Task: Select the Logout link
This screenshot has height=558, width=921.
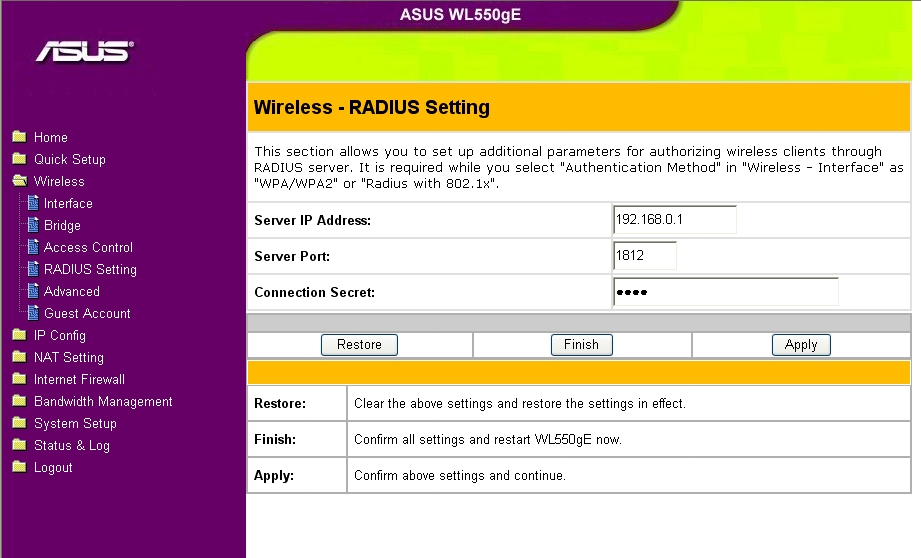Action: (53, 468)
